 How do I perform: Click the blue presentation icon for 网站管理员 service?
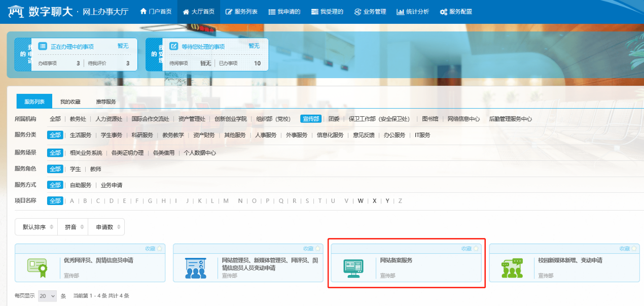(195, 267)
